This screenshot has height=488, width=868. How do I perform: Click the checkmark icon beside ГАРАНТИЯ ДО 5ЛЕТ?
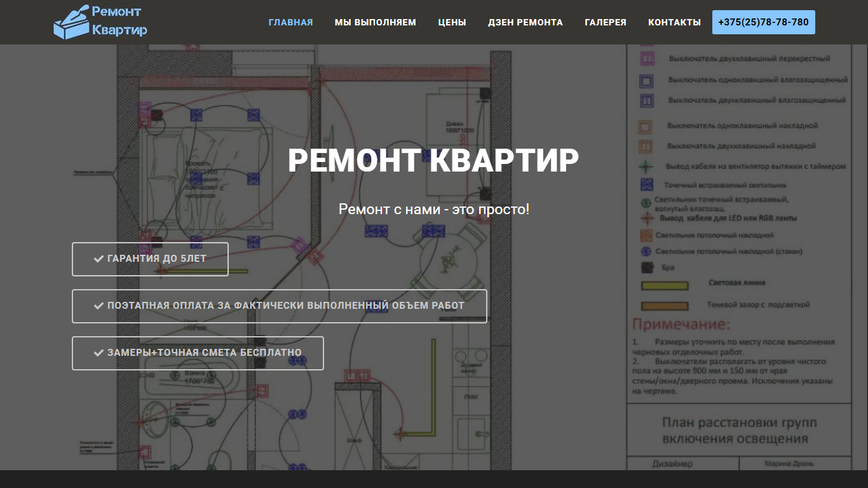point(98,259)
